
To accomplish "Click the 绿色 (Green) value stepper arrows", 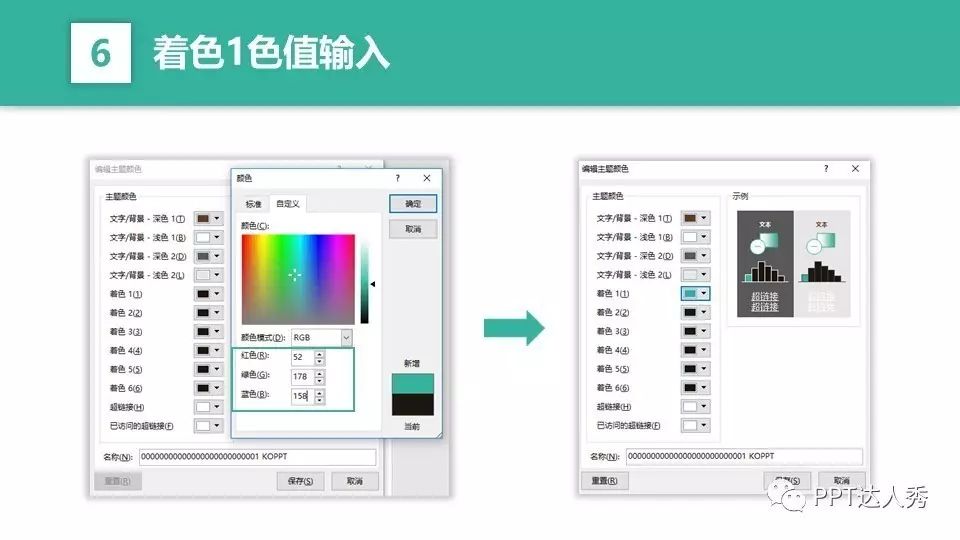I will coord(319,377).
